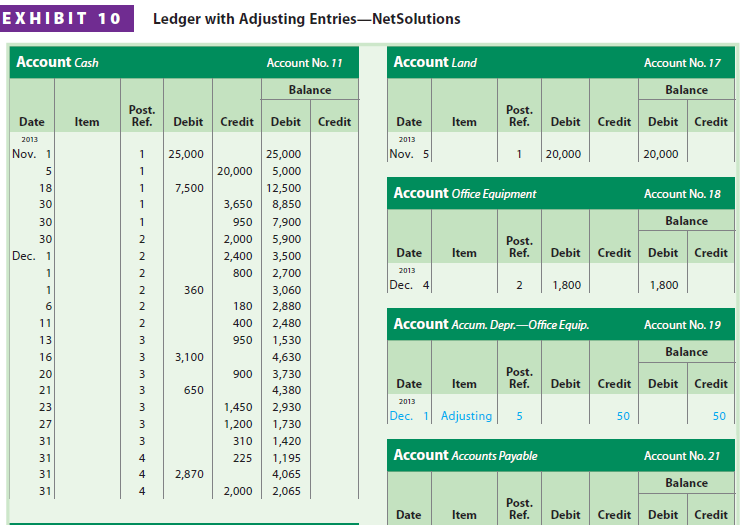Click Account No. 11 in Cash header
The image size is (743, 525).
(x=304, y=63)
